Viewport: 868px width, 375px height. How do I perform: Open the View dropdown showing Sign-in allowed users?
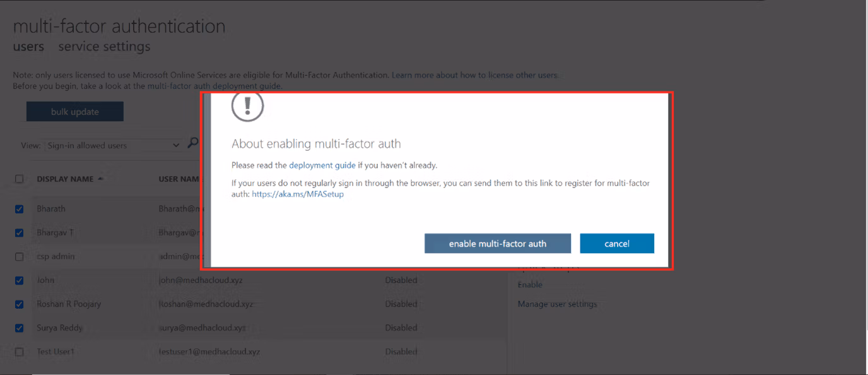[112, 145]
